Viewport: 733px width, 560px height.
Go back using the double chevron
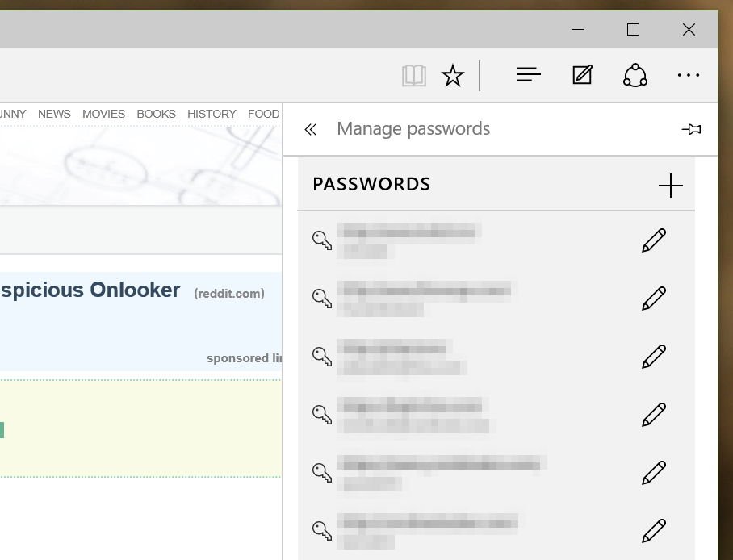(311, 129)
